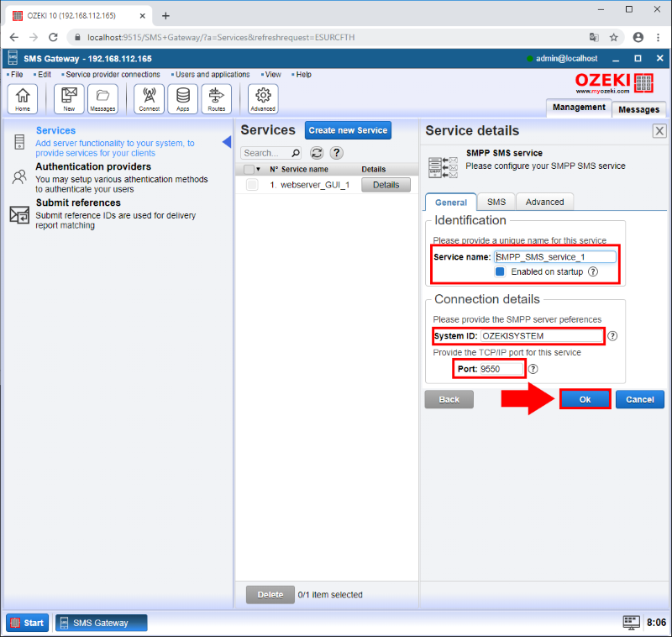Open the Start menu button
672x637 pixels.
(x=28, y=623)
